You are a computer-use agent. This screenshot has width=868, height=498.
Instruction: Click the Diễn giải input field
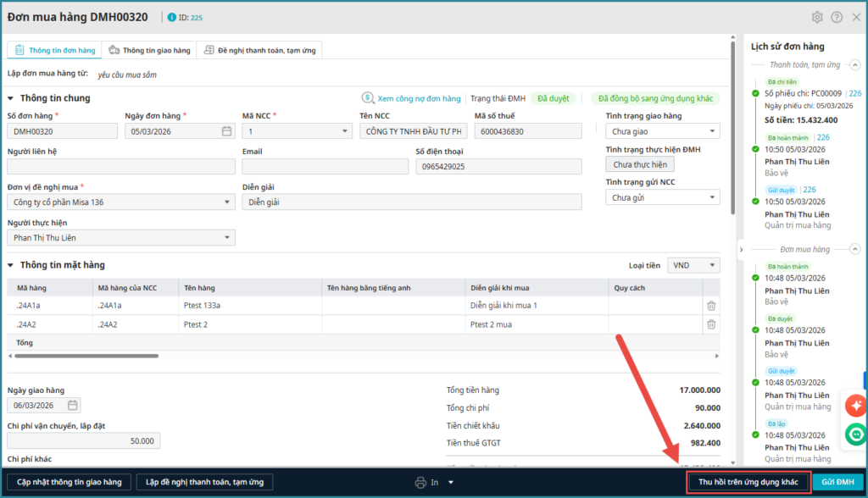click(x=411, y=202)
